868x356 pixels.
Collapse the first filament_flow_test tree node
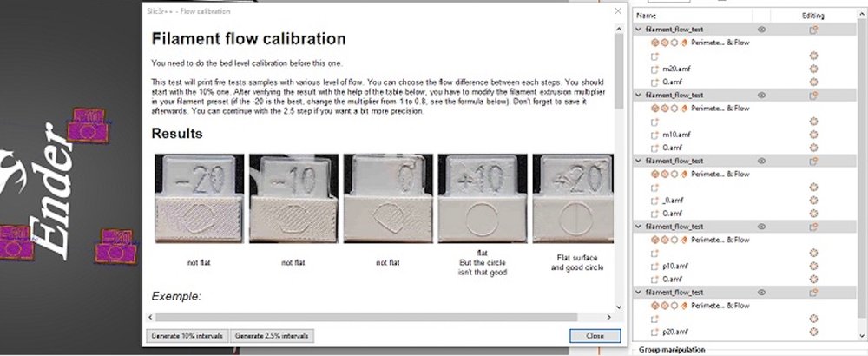(640, 30)
